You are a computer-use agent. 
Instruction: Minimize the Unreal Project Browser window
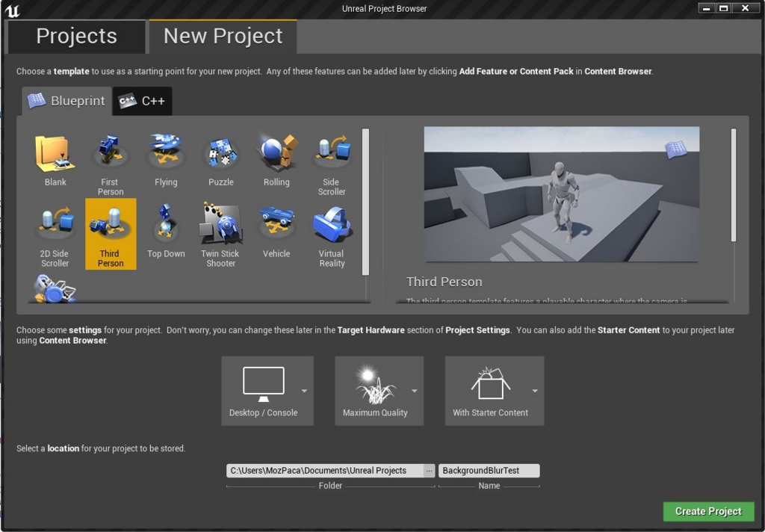click(x=706, y=8)
